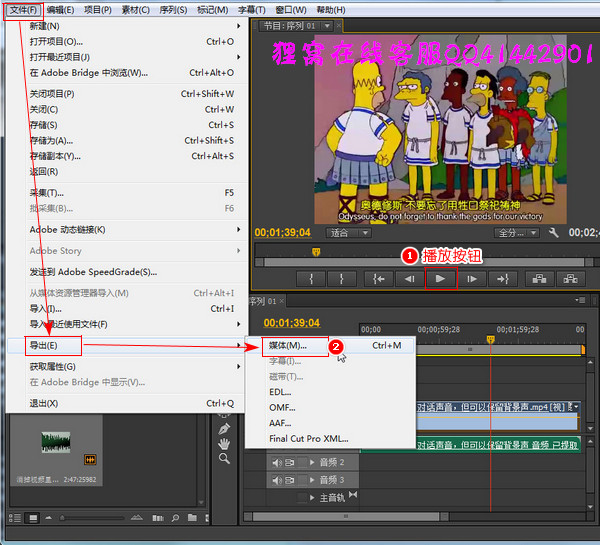600x545 pixels.
Task: Click Go to Out point button
Action: pos(502,279)
